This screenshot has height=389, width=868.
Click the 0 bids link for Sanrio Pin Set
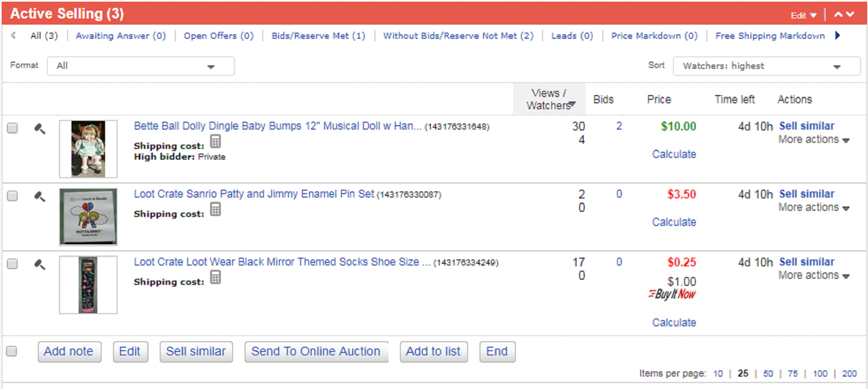tap(619, 194)
